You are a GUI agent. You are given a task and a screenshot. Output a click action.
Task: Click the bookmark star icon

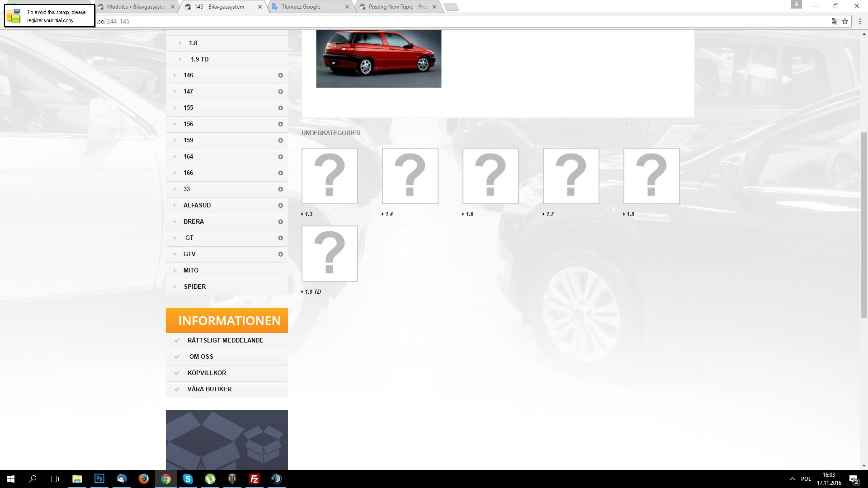click(844, 21)
